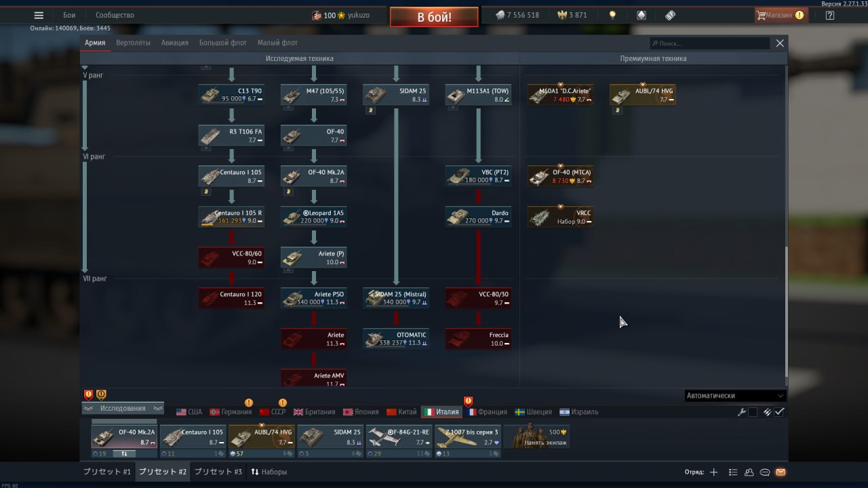
Task: Select Швеция nation
Action: pyautogui.click(x=533, y=412)
